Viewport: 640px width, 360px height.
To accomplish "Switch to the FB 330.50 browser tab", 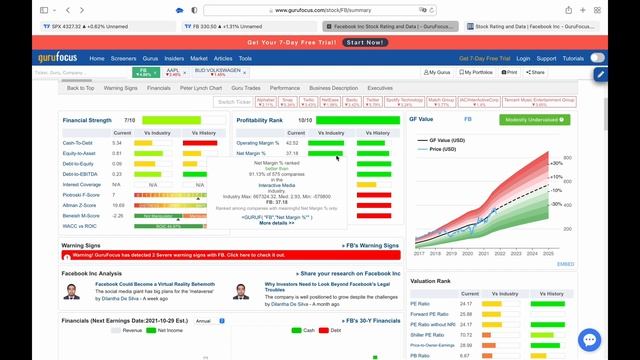I will pyautogui.click(x=249, y=27).
